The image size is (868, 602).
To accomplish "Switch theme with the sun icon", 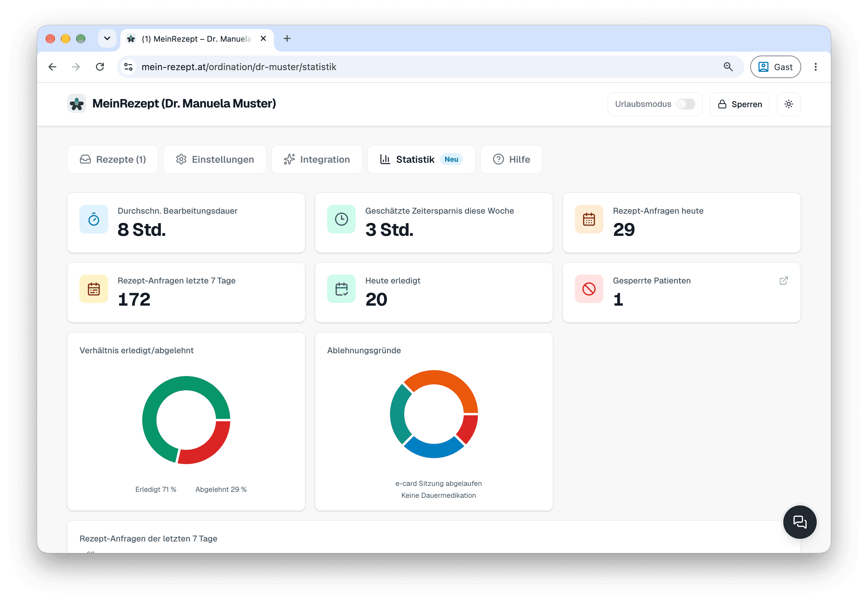I will (788, 104).
